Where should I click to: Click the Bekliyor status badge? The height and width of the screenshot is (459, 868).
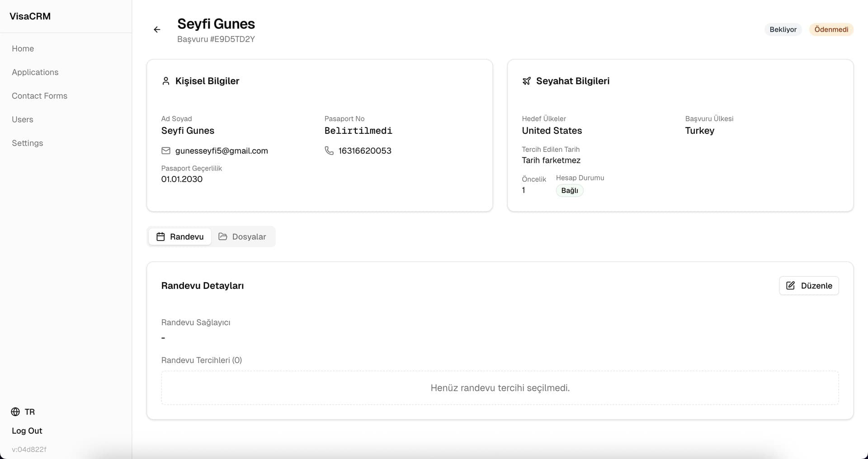783,29
